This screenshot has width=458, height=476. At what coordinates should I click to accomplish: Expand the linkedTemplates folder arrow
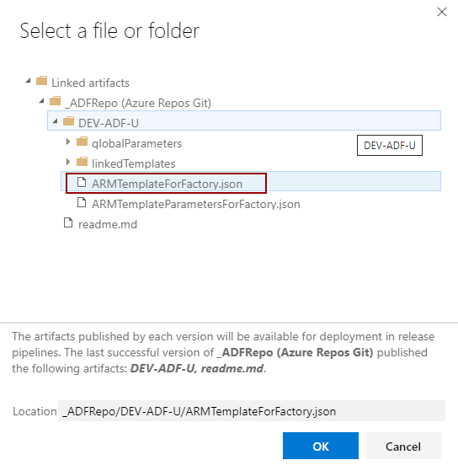[68, 162]
